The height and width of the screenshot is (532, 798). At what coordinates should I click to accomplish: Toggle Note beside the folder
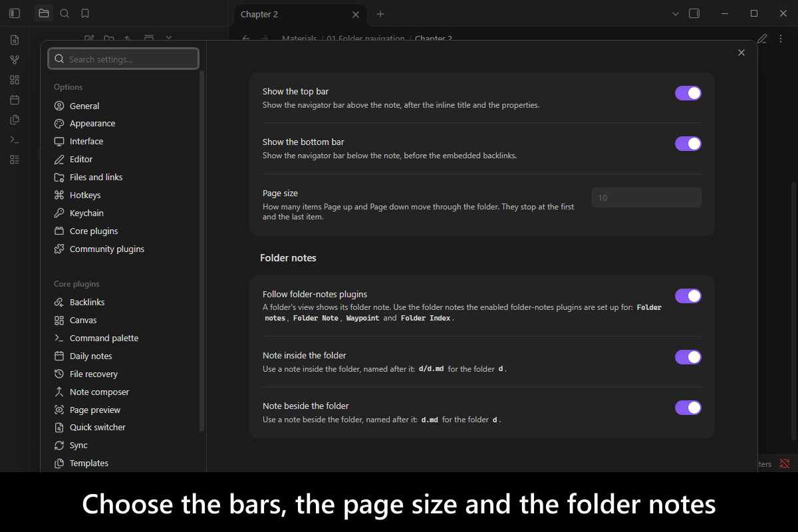(x=688, y=408)
